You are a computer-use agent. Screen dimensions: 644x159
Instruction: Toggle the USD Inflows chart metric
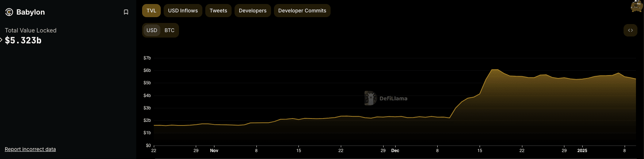point(183,11)
